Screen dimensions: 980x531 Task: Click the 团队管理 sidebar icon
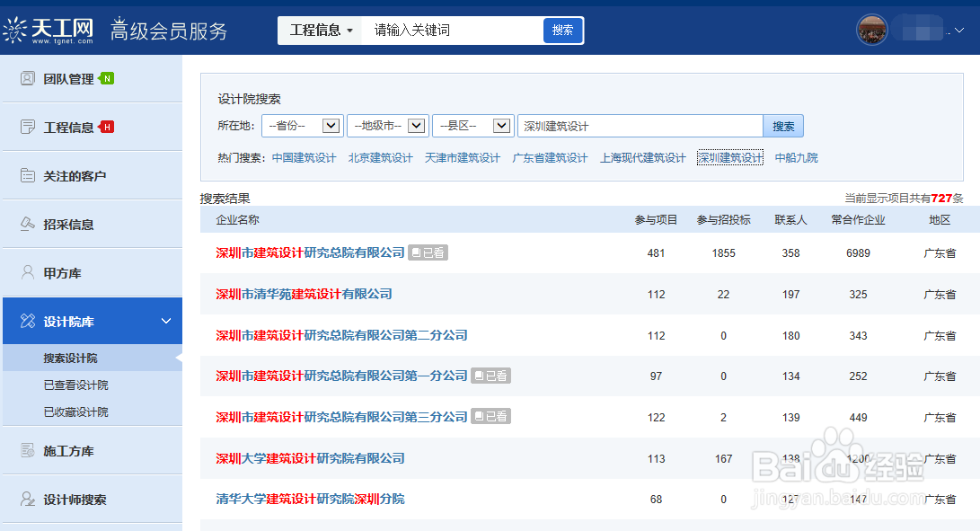point(28,78)
